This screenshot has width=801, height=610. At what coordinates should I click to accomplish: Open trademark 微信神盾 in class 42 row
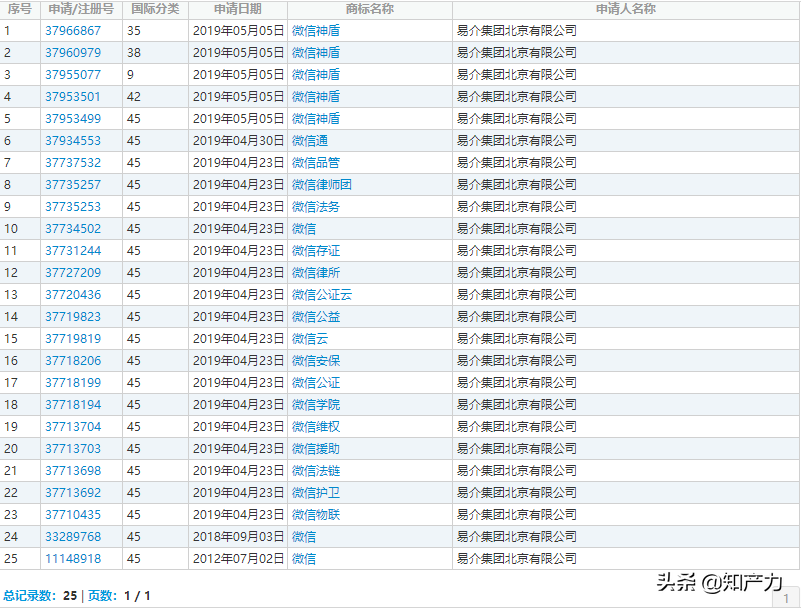(x=316, y=97)
